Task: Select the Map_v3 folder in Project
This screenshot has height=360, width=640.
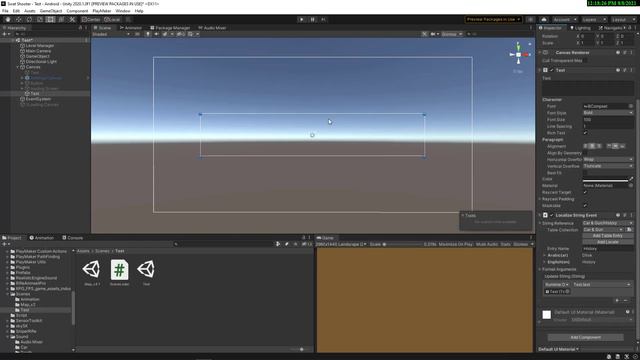Action: (x=28, y=305)
